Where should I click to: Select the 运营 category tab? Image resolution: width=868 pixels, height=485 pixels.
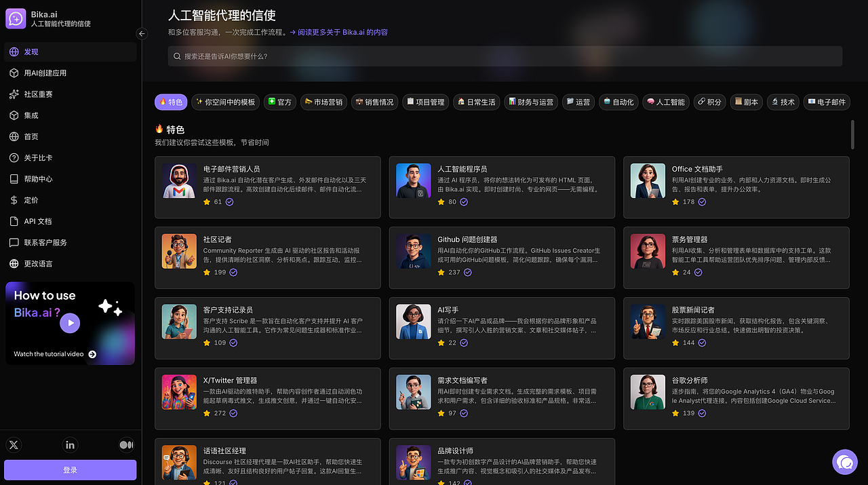tap(578, 102)
